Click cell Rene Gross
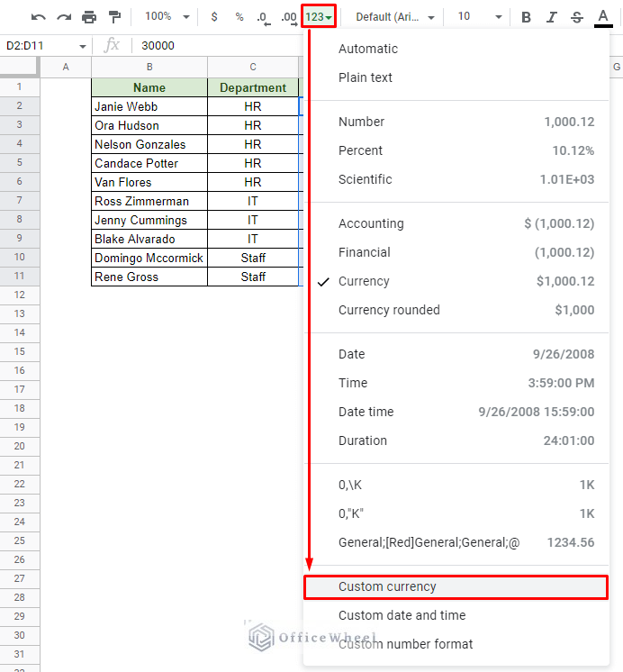This screenshot has width=623, height=672. [x=149, y=277]
